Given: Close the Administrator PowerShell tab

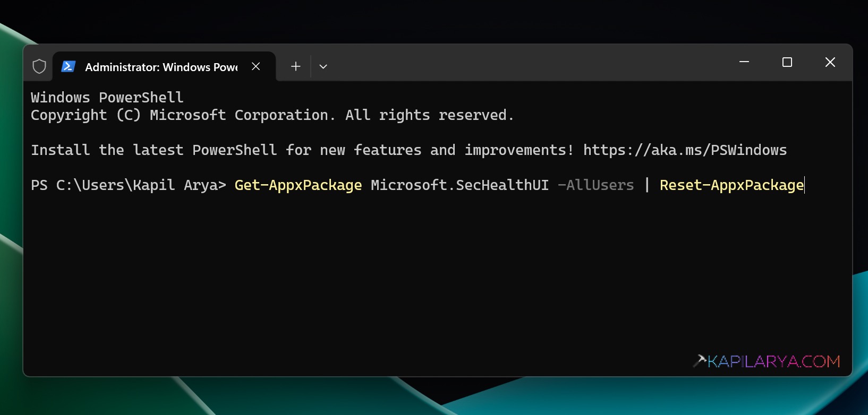Looking at the screenshot, I should 256,66.
